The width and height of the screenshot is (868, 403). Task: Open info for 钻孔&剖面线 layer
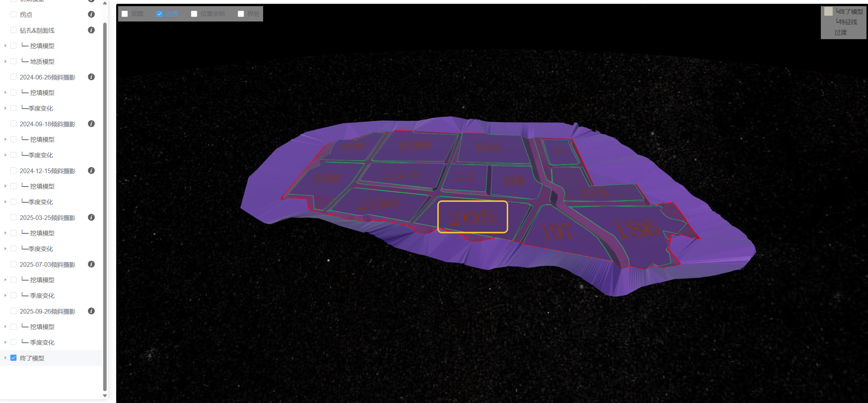(x=91, y=30)
